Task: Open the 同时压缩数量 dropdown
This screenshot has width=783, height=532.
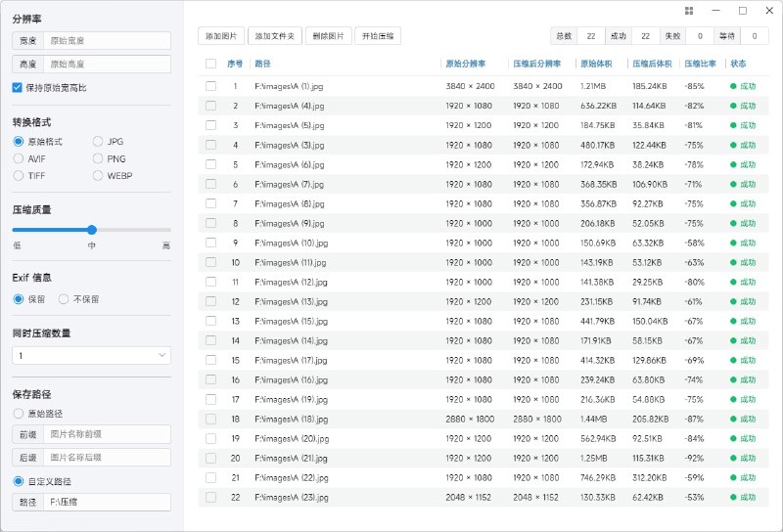Action: [91, 356]
